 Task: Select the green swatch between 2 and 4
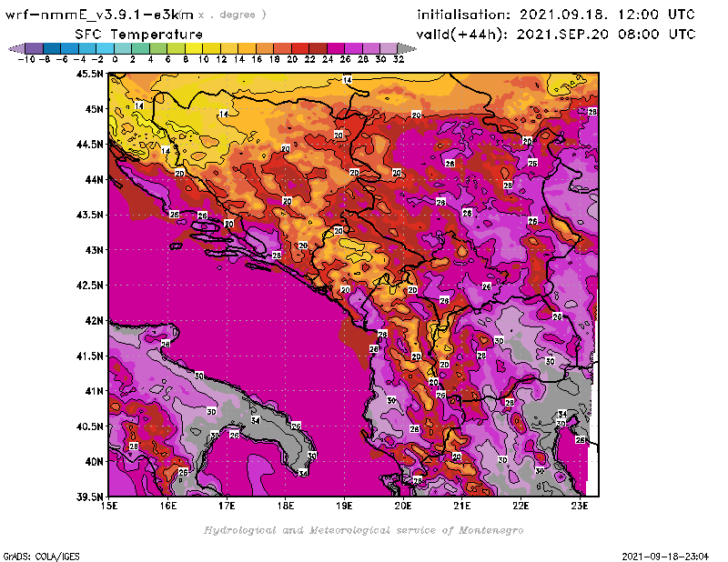pyautogui.click(x=141, y=48)
